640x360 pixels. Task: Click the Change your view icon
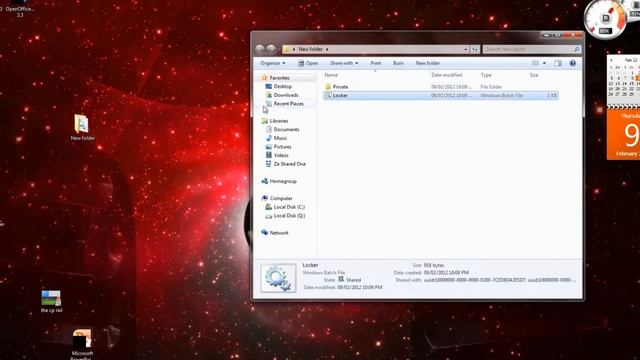coord(536,63)
